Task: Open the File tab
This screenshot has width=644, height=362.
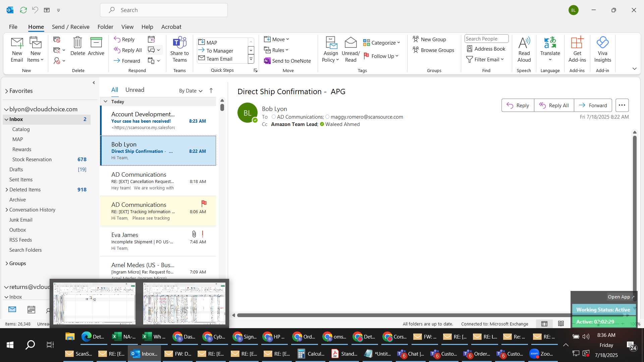Action: coord(13,27)
